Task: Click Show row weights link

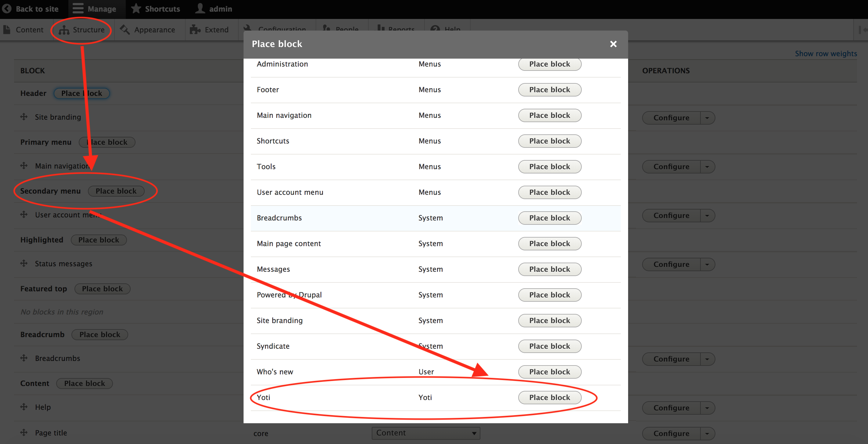Action: (826, 54)
